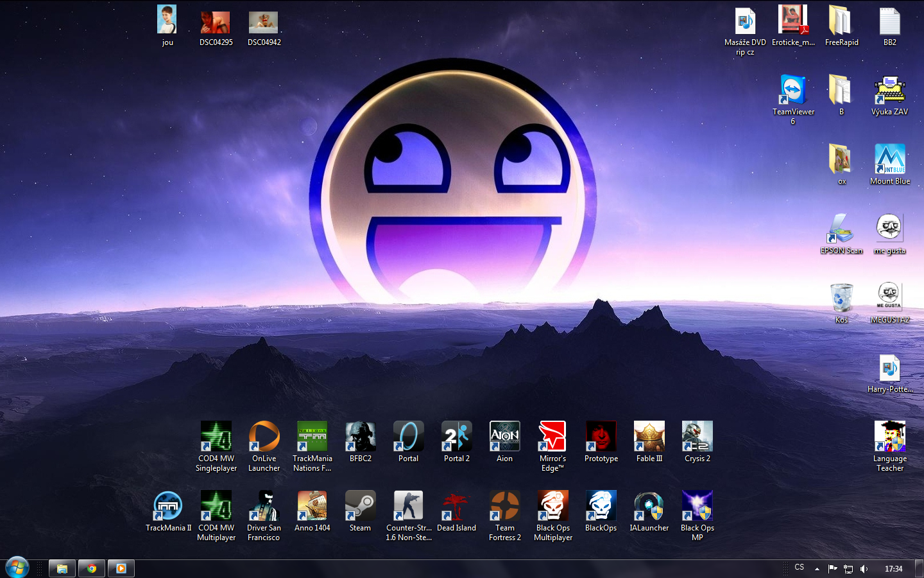Open the Prototype game shortcut
The width and height of the screenshot is (924, 578).
coord(601,442)
